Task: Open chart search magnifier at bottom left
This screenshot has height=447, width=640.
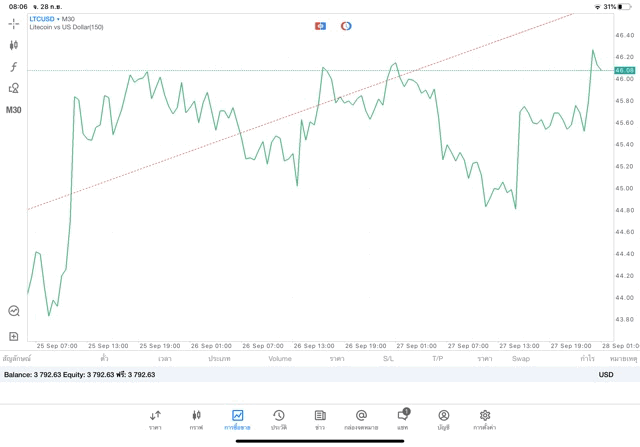Action: click(x=14, y=311)
